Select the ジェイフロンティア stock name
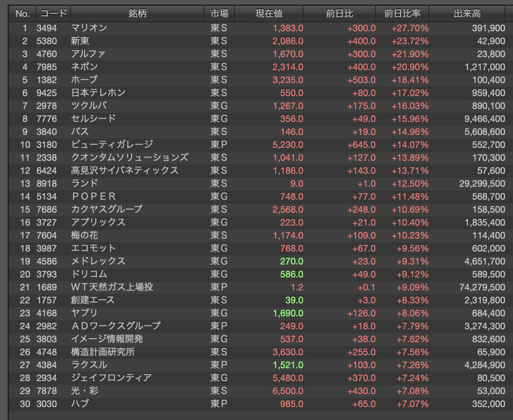This screenshot has width=513, height=420. (111, 377)
